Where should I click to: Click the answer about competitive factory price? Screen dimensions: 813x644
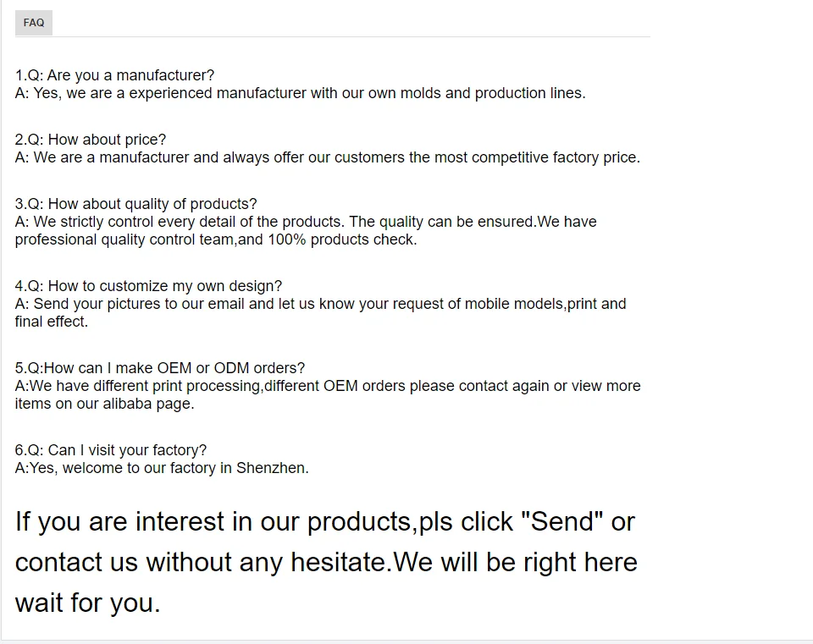(327, 157)
